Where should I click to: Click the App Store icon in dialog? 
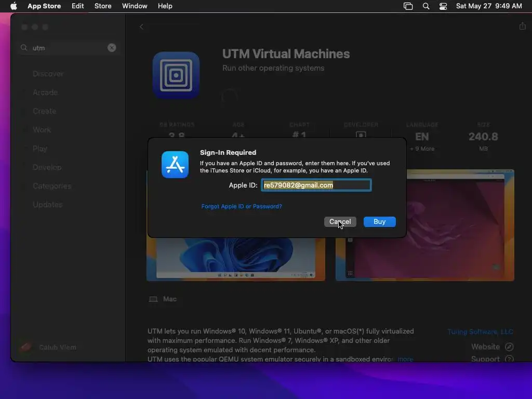click(x=175, y=165)
